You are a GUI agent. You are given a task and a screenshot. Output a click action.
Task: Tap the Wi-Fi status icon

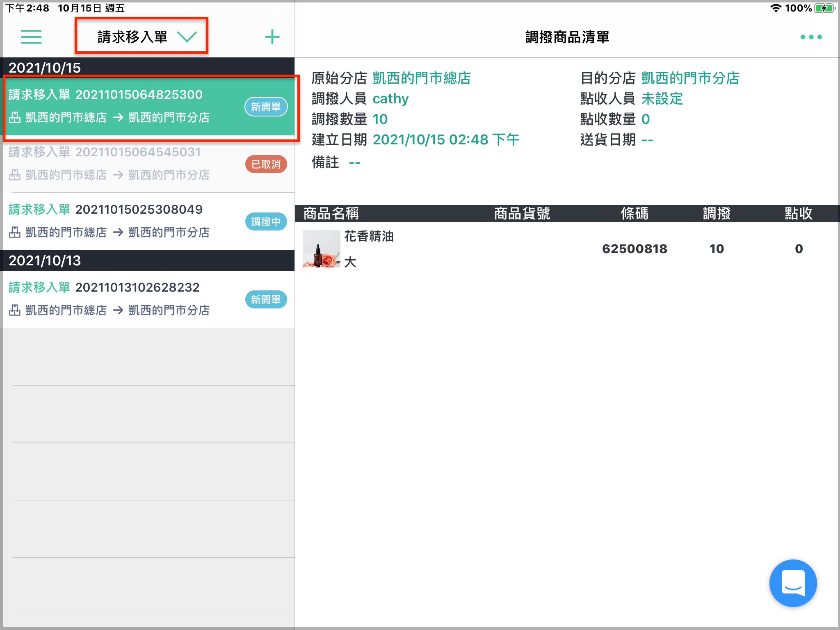(776, 8)
